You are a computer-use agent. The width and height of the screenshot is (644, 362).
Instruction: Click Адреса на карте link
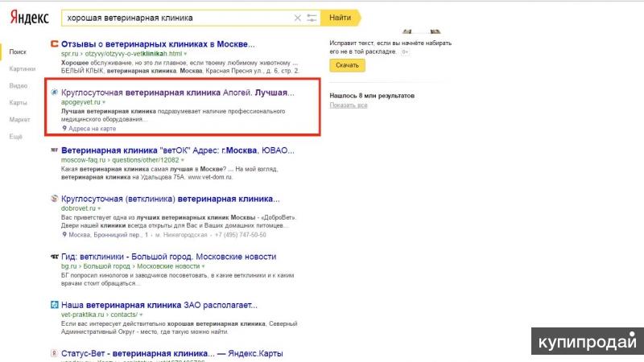click(x=92, y=129)
